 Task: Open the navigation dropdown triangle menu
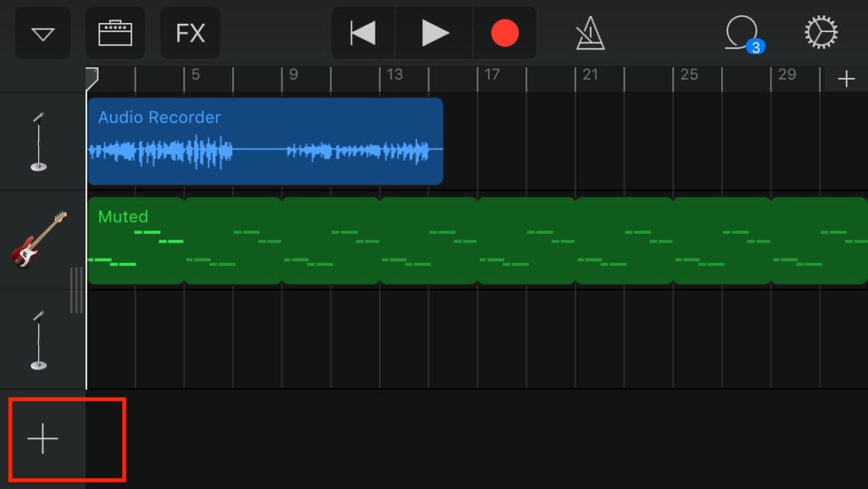pos(42,33)
